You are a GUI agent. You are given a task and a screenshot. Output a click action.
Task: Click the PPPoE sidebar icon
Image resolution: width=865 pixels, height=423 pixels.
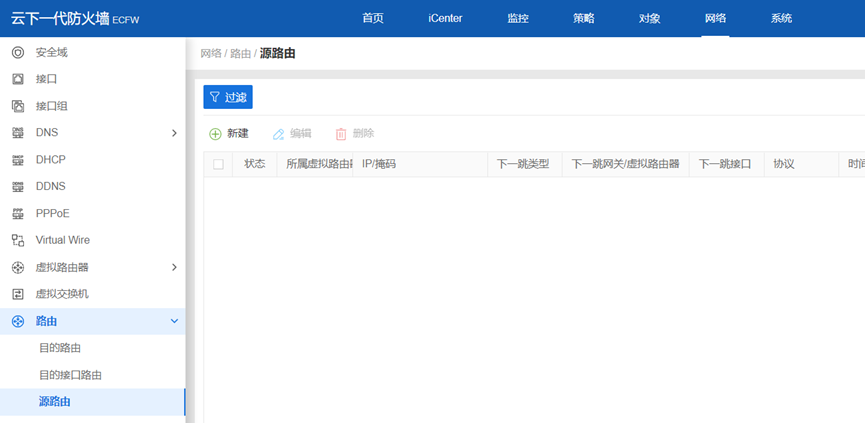tap(17, 214)
